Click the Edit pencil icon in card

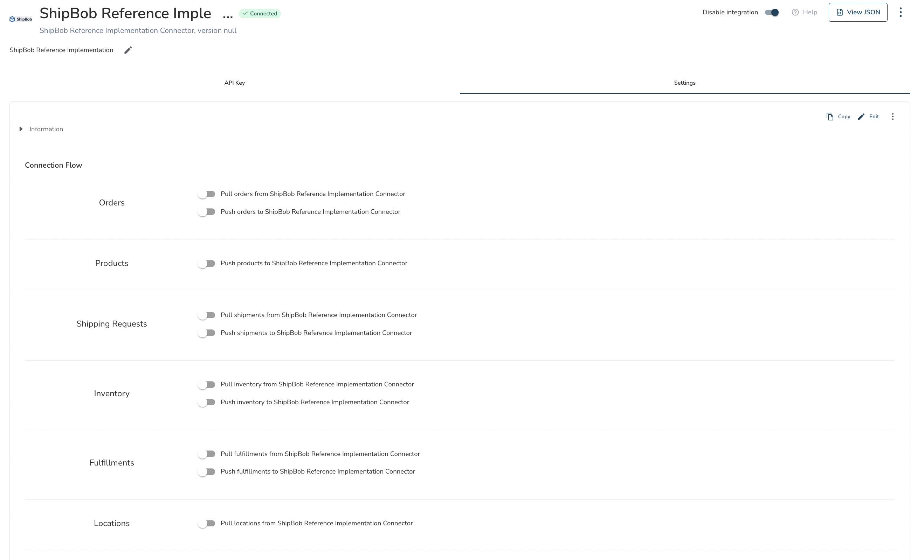[x=861, y=117]
